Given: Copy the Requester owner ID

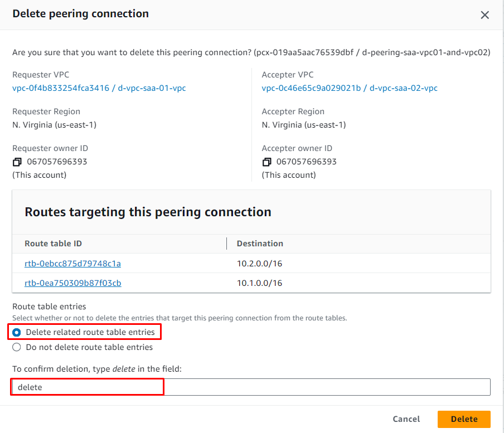Looking at the screenshot, I should tap(17, 162).
